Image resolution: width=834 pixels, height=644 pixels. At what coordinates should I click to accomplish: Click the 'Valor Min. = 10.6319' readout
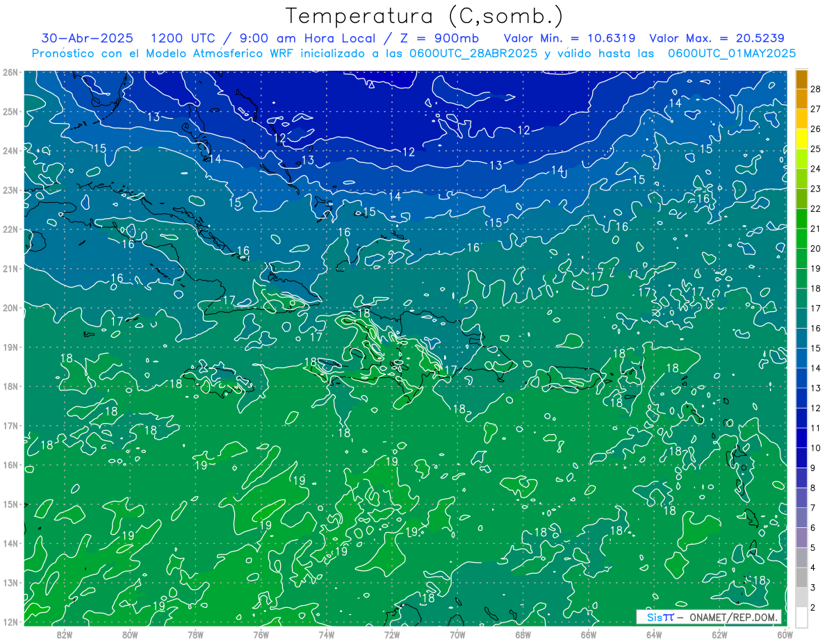coord(571,38)
